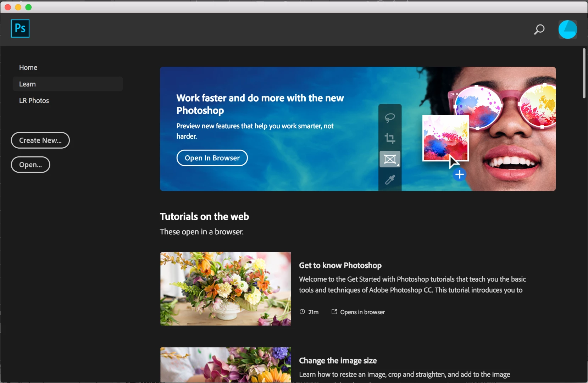Select the Learn section
588x383 pixels.
point(68,84)
